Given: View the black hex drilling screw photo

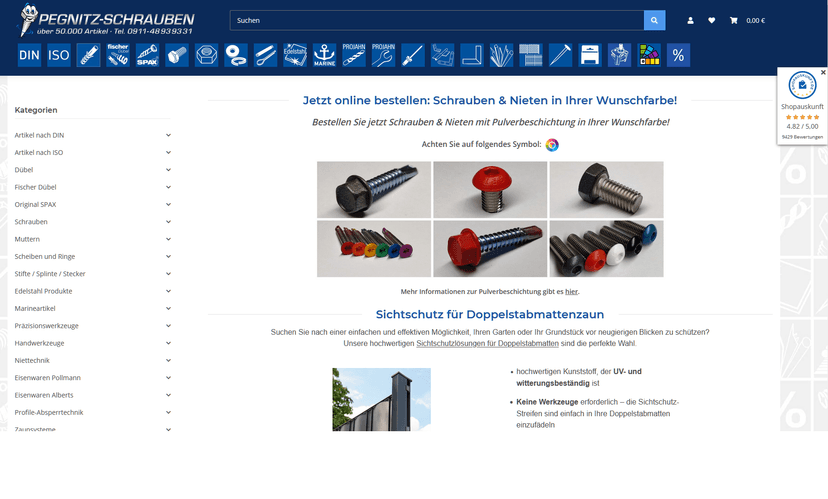Looking at the screenshot, I should click(x=374, y=190).
